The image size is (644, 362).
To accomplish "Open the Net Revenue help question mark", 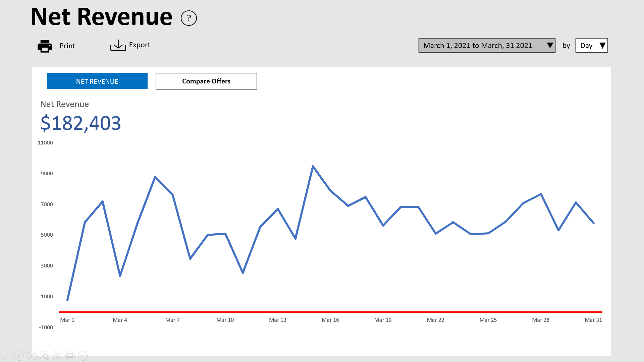I will (x=189, y=18).
